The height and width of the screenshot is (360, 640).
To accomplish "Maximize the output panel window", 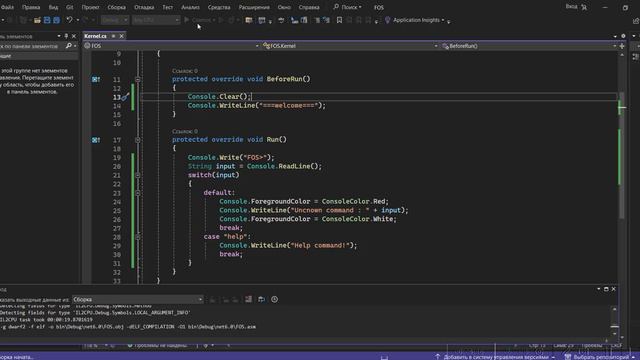I will tap(606, 289).
